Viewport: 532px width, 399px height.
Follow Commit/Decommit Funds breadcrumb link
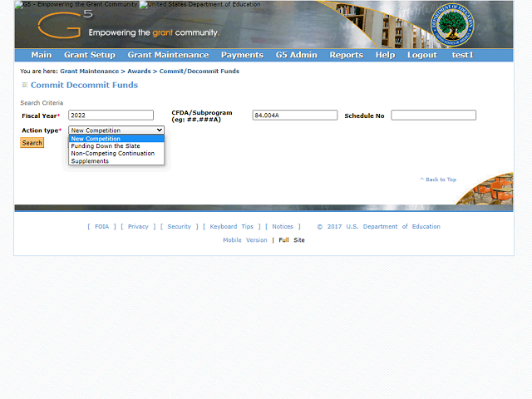pos(199,71)
